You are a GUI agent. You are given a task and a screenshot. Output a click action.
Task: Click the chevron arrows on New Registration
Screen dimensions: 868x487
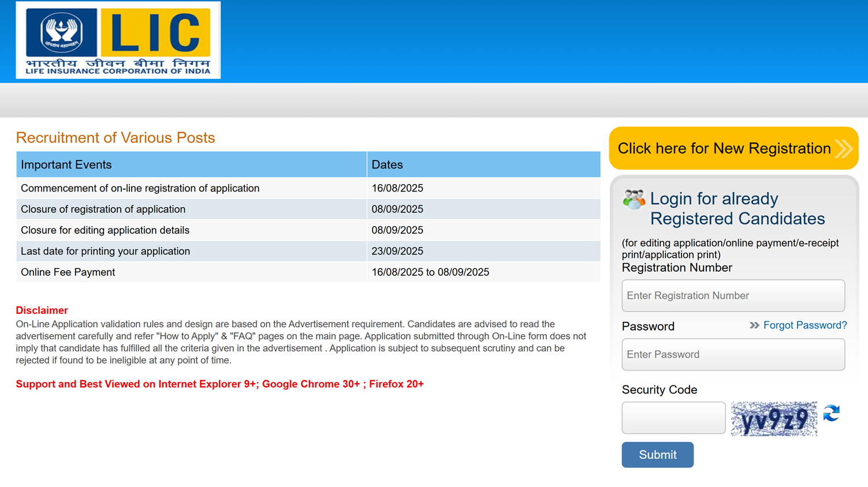pyautogui.click(x=844, y=148)
